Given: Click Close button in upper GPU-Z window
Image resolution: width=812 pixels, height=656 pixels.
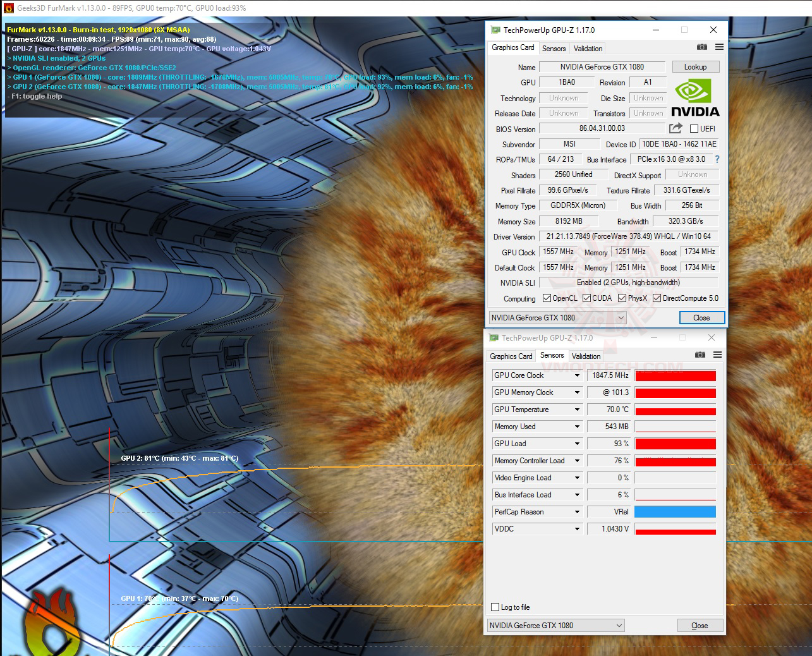Looking at the screenshot, I should (701, 318).
